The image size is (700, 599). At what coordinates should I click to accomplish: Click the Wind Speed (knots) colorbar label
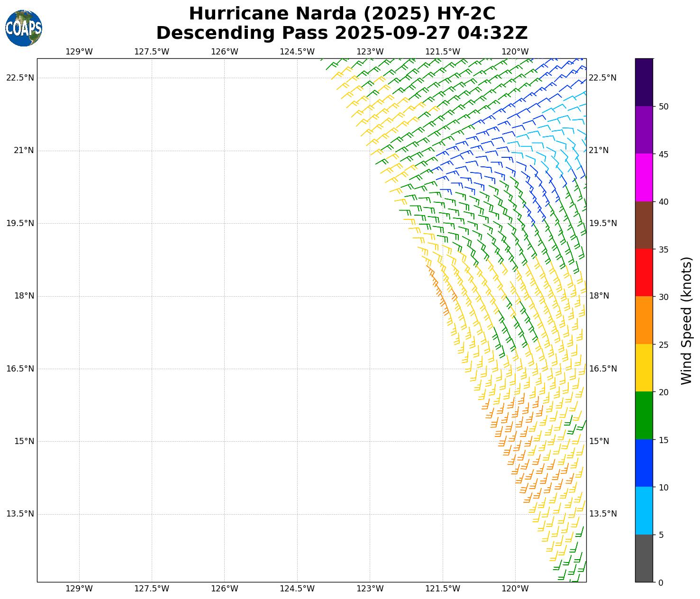point(686,321)
